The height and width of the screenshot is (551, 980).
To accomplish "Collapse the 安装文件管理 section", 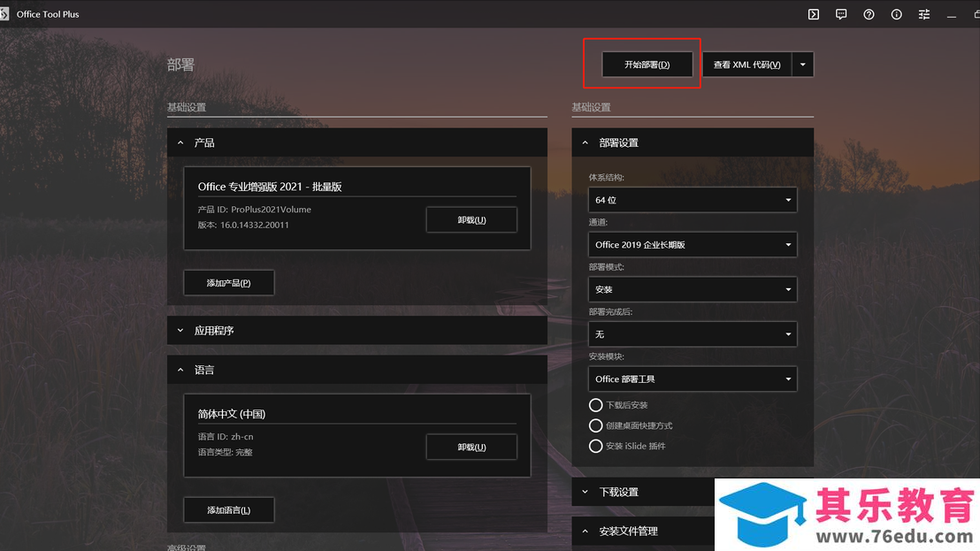I will click(643, 531).
